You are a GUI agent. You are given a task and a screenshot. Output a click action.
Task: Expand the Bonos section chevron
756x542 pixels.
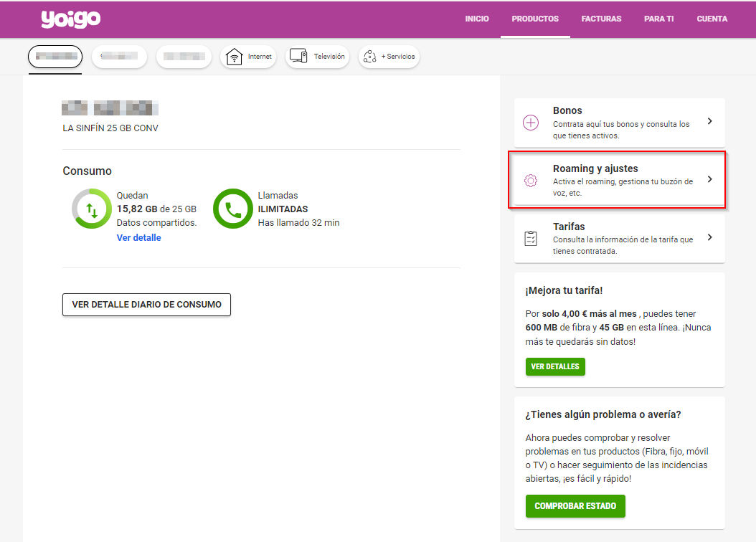coord(709,122)
